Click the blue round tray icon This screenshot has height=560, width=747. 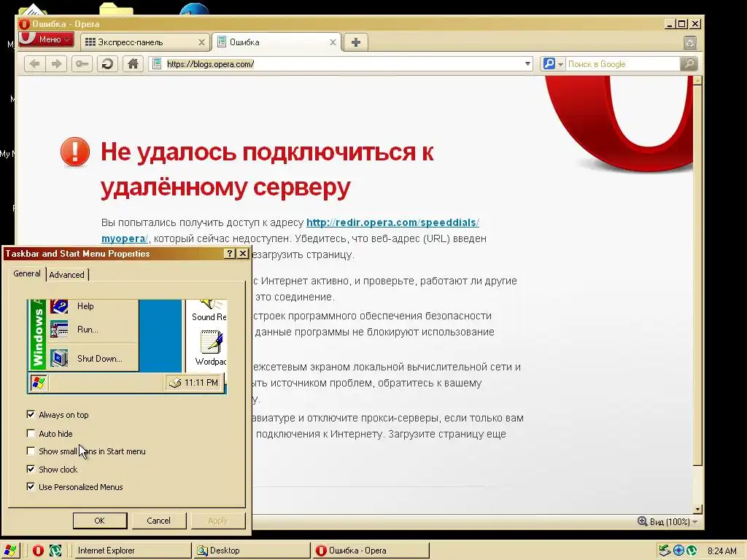(678, 551)
